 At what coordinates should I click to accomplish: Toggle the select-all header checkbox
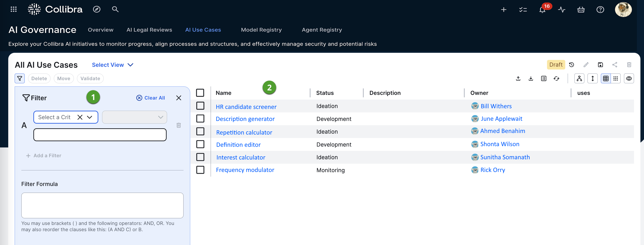pyautogui.click(x=200, y=93)
